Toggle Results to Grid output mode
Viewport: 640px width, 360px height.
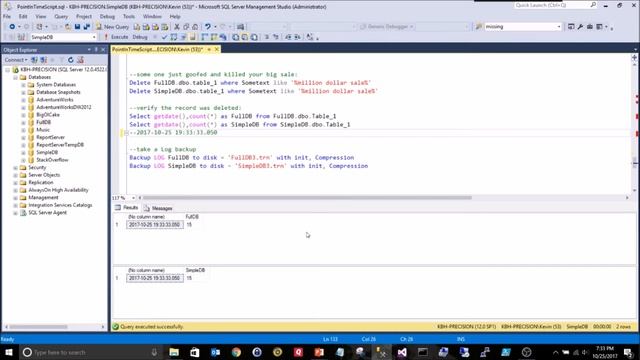(x=244, y=37)
